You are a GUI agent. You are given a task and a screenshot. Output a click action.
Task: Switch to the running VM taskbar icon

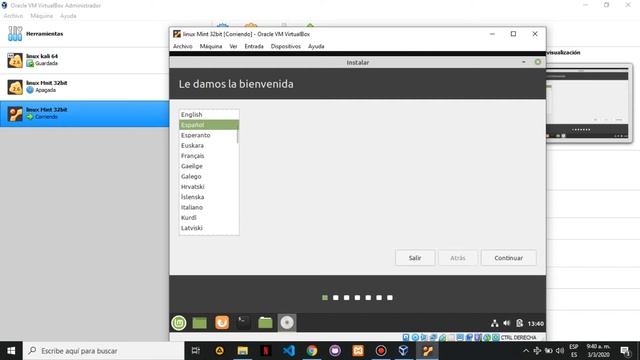point(427,351)
